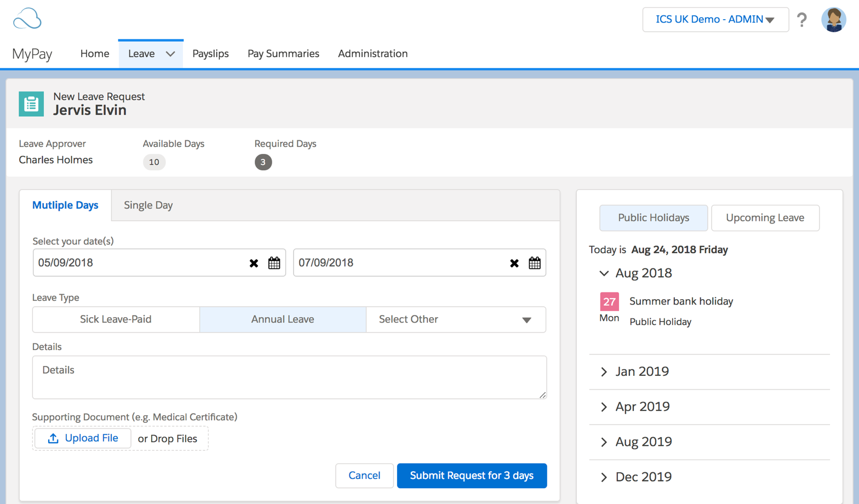This screenshot has height=504, width=859.
Task: Click the MyPay app name
Action: (32, 54)
